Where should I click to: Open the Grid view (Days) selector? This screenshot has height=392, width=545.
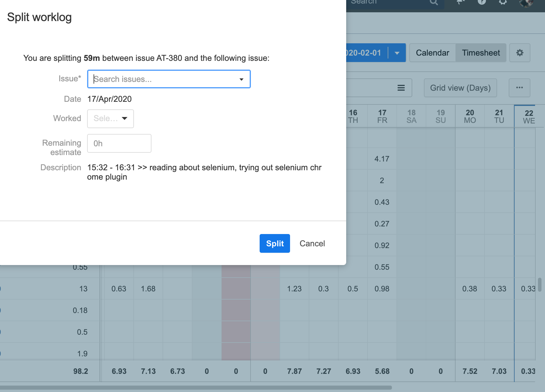coord(460,88)
